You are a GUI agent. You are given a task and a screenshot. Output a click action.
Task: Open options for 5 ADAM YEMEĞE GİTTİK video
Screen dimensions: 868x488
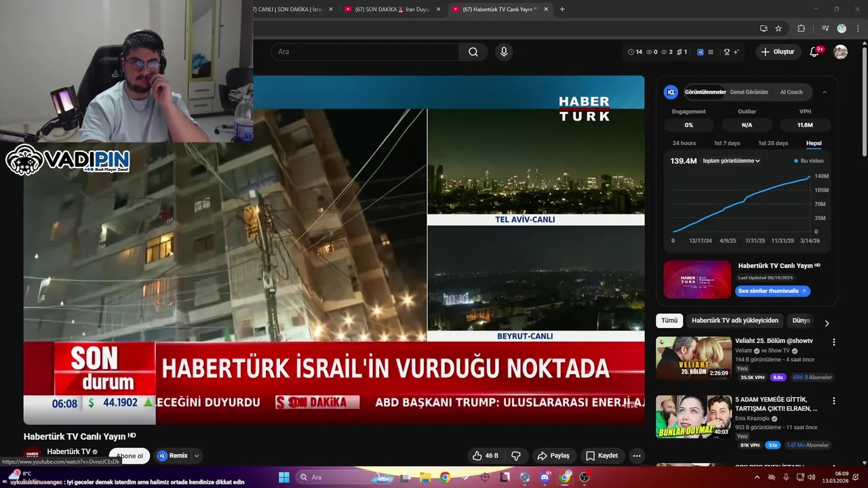point(834,401)
